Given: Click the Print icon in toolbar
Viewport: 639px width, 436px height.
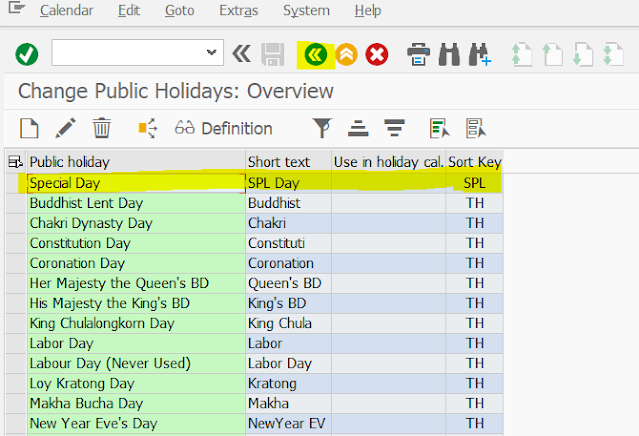Looking at the screenshot, I should pyautogui.click(x=419, y=54).
